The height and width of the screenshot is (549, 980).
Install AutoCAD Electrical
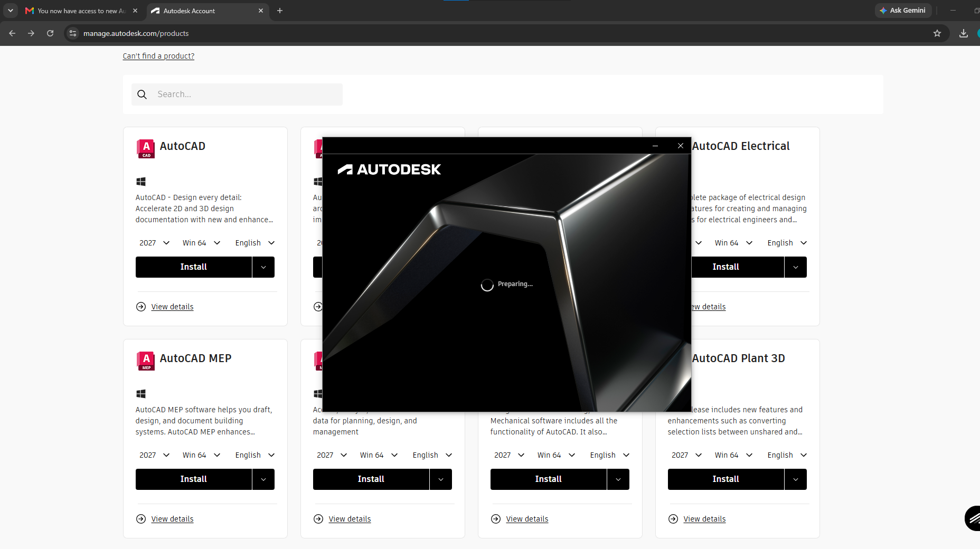(737, 267)
